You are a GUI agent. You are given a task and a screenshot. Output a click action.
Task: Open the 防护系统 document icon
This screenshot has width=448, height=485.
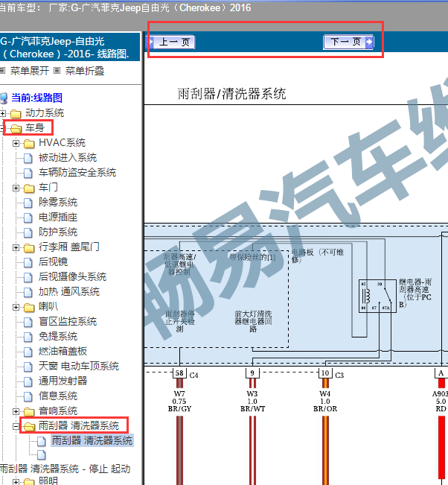28,232
